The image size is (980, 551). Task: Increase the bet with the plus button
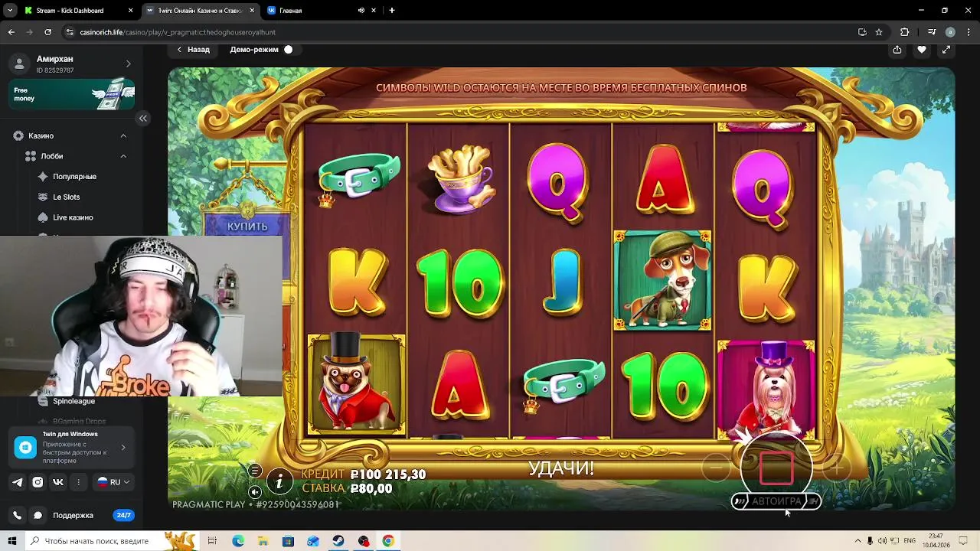coord(838,468)
